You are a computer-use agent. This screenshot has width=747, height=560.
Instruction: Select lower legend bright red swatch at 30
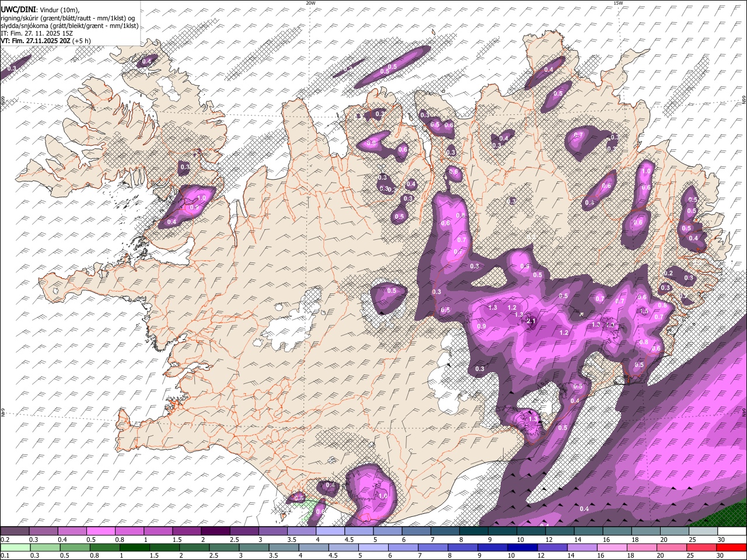pyautogui.click(x=731, y=547)
